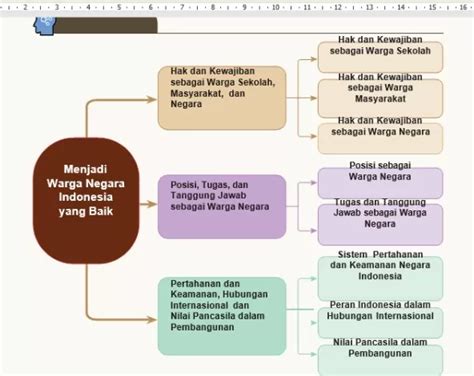
Task: Select the 'Pertahanan dan Keamanan, Hubungan Internasional' green box
Action: pyautogui.click(x=222, y=316)
